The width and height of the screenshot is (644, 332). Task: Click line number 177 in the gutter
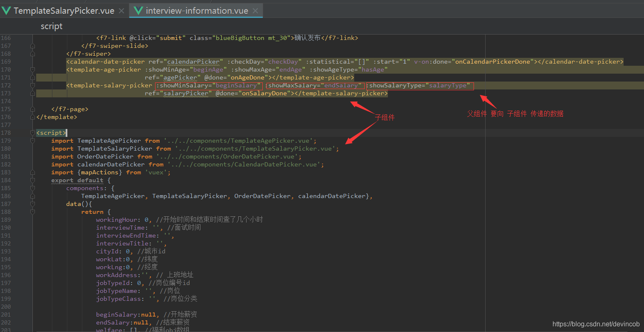6,125
